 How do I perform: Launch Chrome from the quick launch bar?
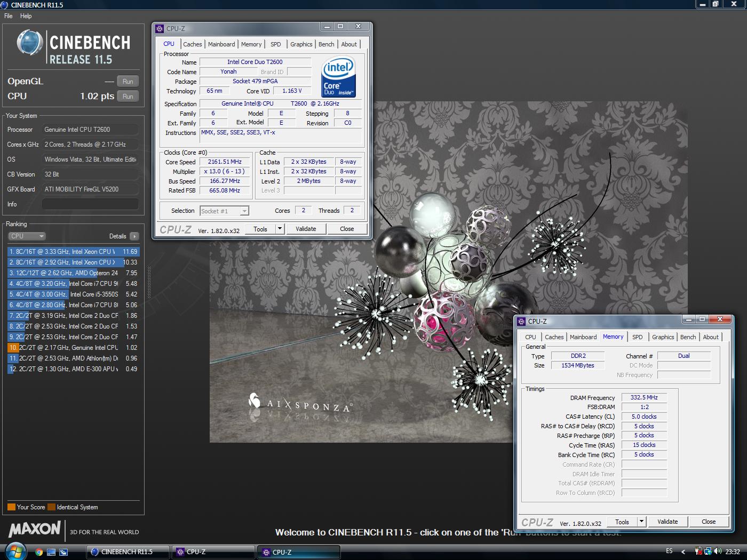39,552
